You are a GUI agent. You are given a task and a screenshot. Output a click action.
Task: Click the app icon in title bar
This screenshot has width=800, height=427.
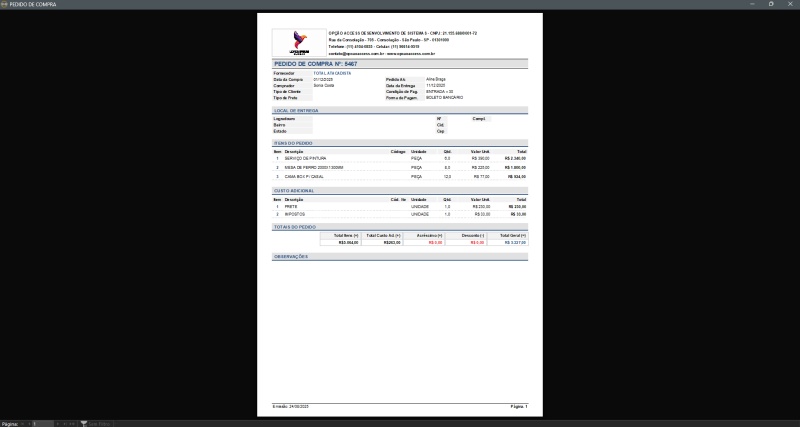coord(5,4)
